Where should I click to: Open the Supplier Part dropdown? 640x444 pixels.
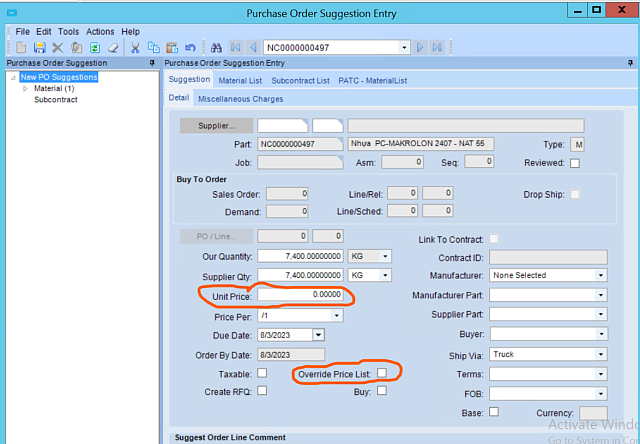coord(601,314)
